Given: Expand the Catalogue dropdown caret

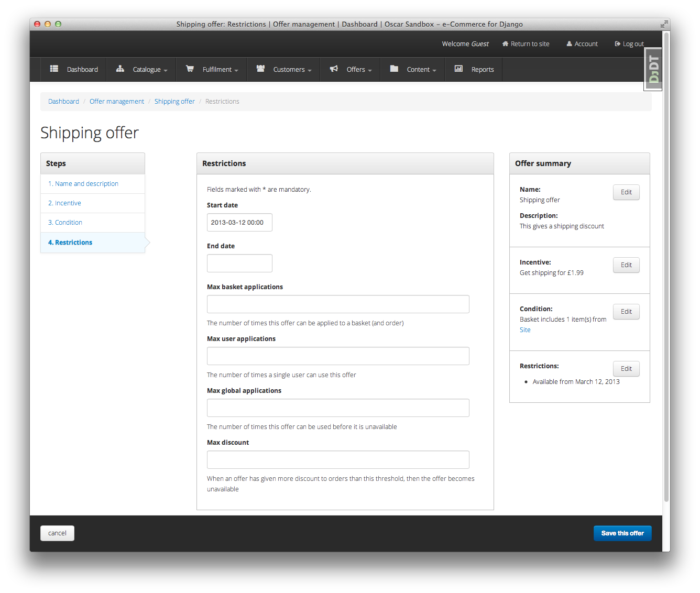Looking at the screenshot, I should click(x=166, y=71).
